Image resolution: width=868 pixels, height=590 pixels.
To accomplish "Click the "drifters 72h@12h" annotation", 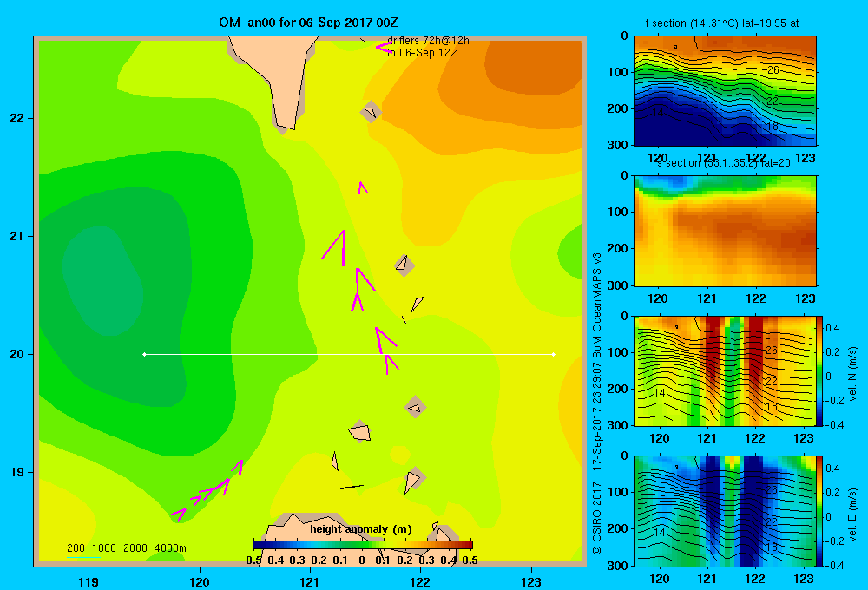I will [x=429, y=41].
